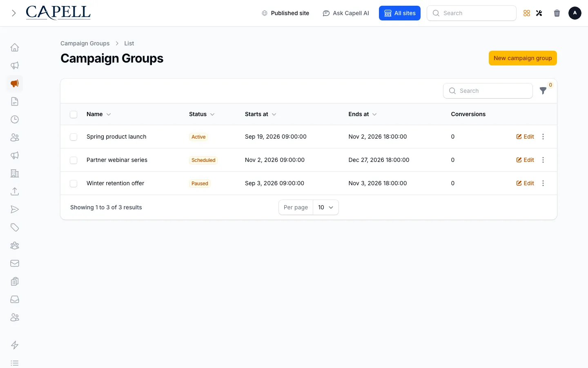Edit the Winter retention offer campaign group

pos(525,183)
